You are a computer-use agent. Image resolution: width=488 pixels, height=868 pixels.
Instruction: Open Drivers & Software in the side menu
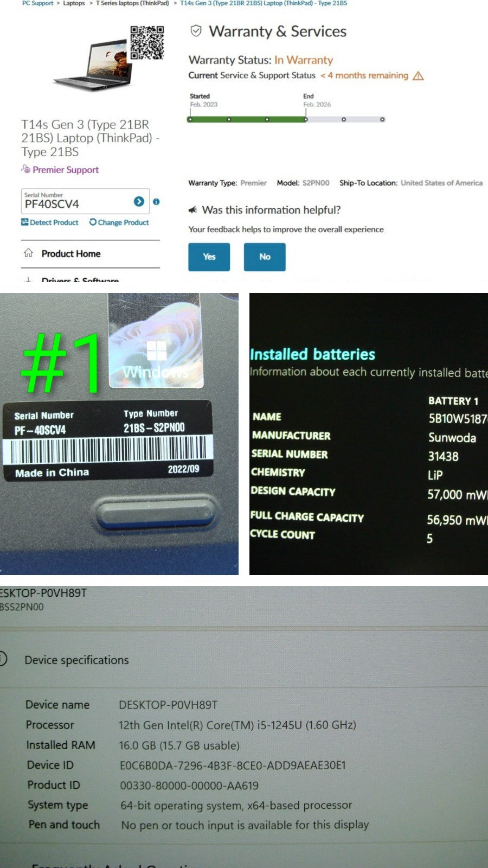click(x=80, y=280)
